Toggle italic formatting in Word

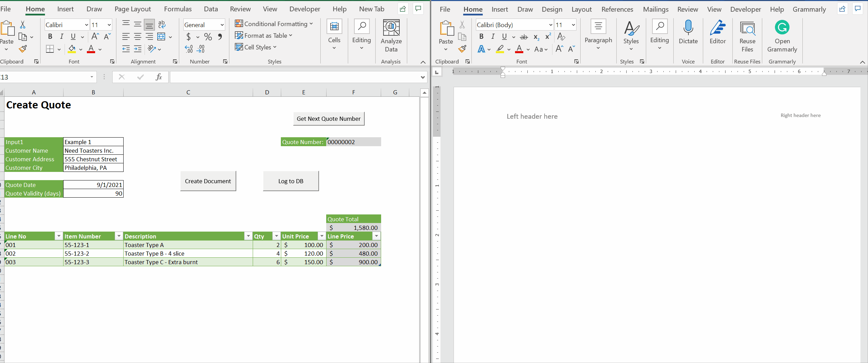(x=492, y=36)
